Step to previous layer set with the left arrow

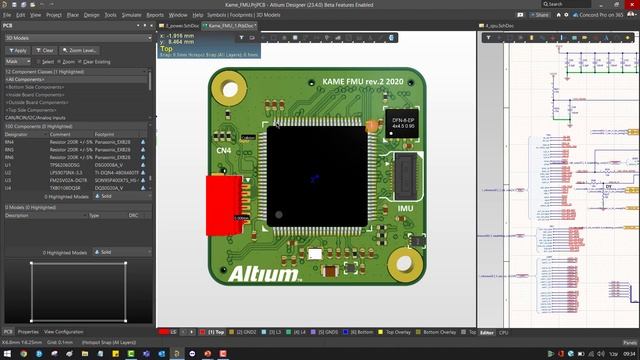(183, 332)
